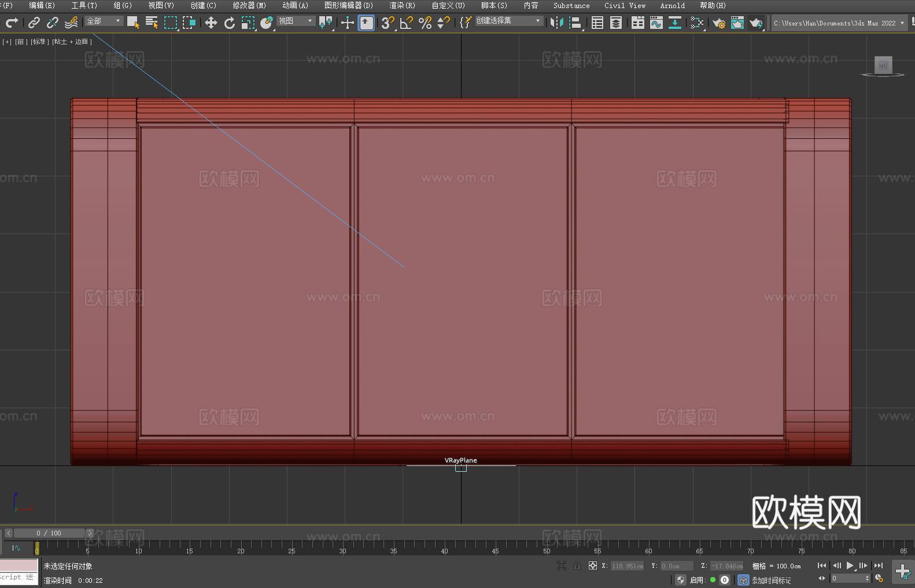Open Select by Name list
Image resolution: width=915 pixels, height=588 pixels.
[x=152, y=23]
